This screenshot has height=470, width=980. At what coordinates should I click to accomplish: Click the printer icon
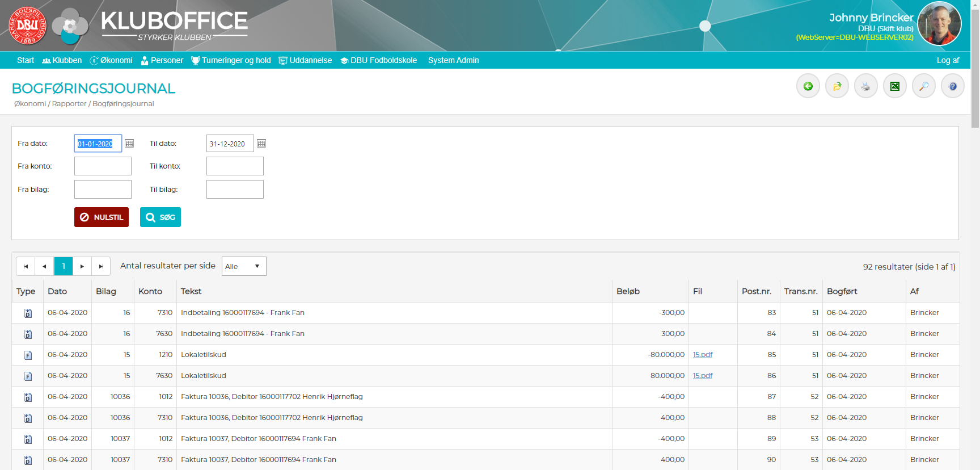[x=865, y=86]
